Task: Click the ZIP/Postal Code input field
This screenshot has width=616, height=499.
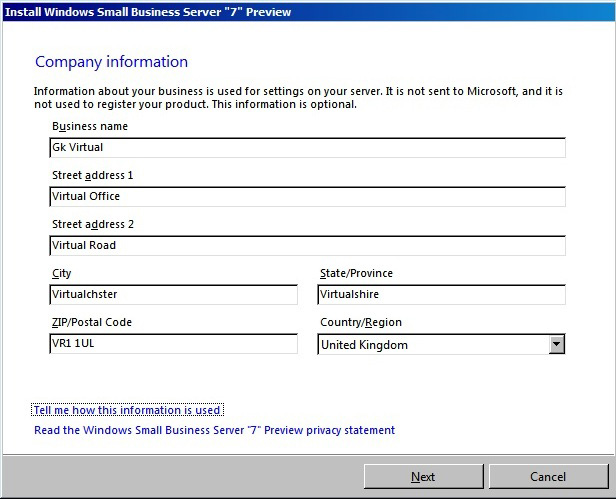Action: pos(173,344)
